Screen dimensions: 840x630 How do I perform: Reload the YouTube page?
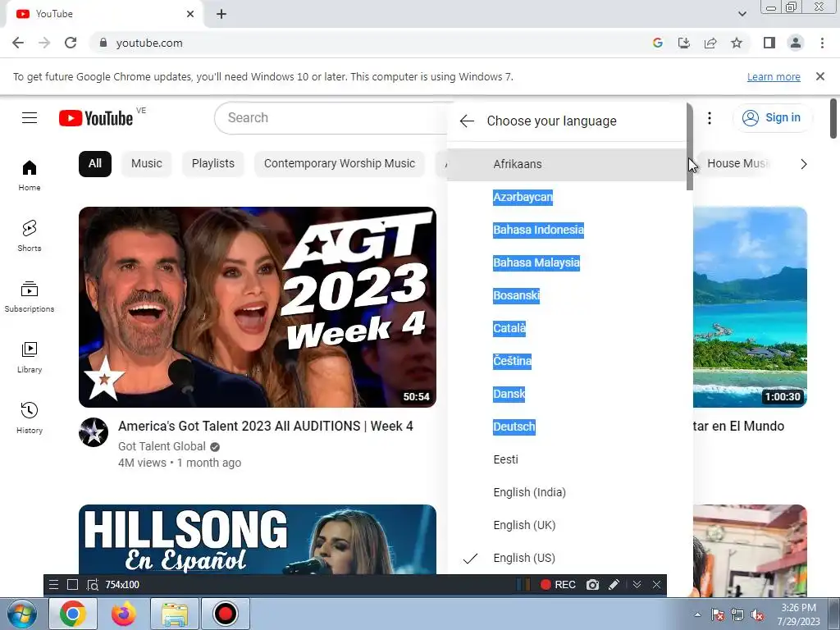[71, 43]
